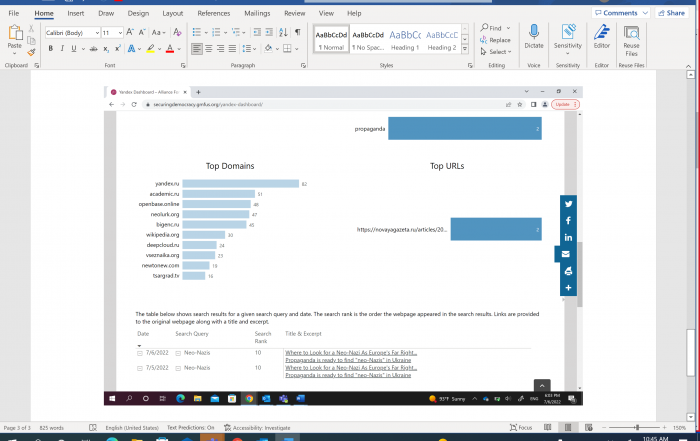Open the font size dropdown
This screenshot has width=700, height=441.
click(x=120, y=33)
